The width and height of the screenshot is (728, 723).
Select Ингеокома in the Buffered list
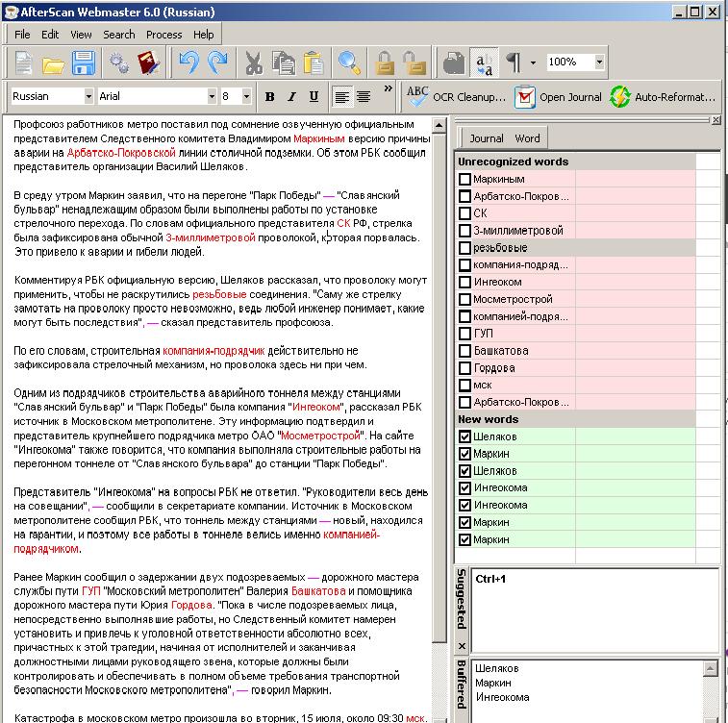tap(502, 697)
